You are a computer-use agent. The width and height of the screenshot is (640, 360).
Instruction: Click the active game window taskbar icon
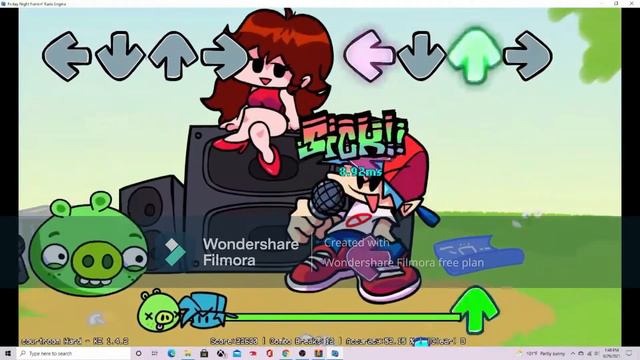click(x=335, y=353)
